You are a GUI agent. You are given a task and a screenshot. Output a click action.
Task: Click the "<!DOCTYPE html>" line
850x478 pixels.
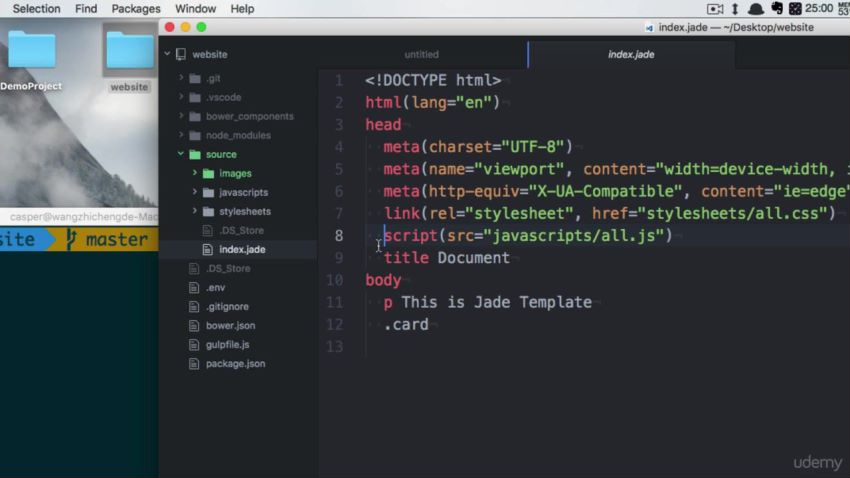point(433,80)
